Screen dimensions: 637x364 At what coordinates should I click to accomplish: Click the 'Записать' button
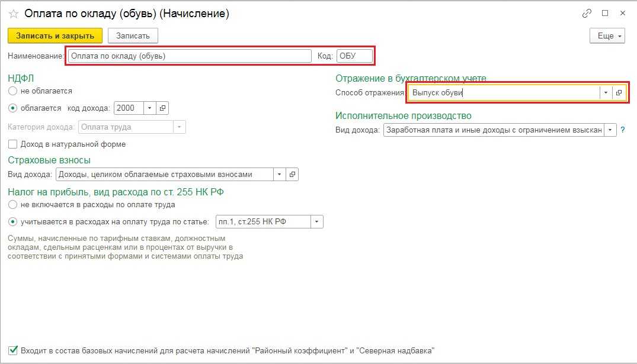click(x=133, y=36)
